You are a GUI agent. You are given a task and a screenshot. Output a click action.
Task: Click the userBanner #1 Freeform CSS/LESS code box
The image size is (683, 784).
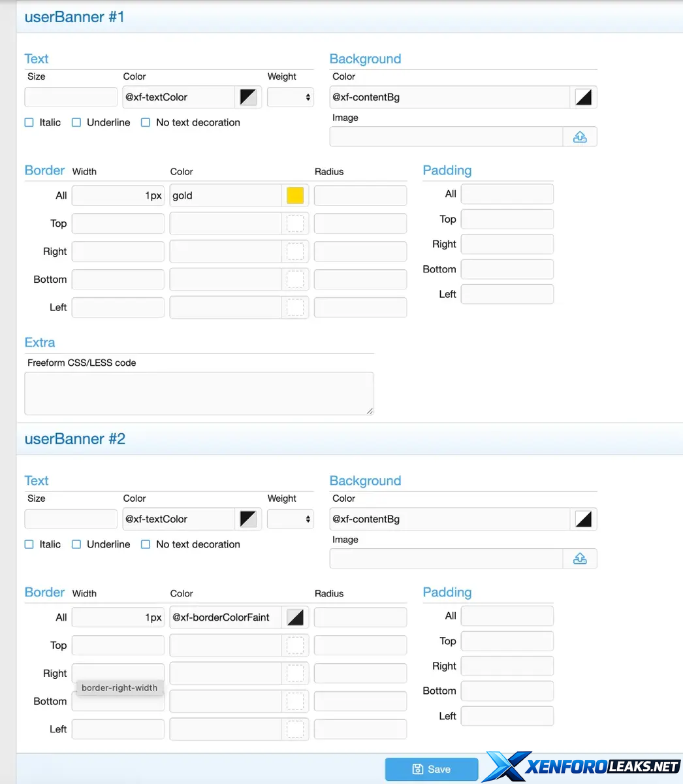tap(199, 393)
